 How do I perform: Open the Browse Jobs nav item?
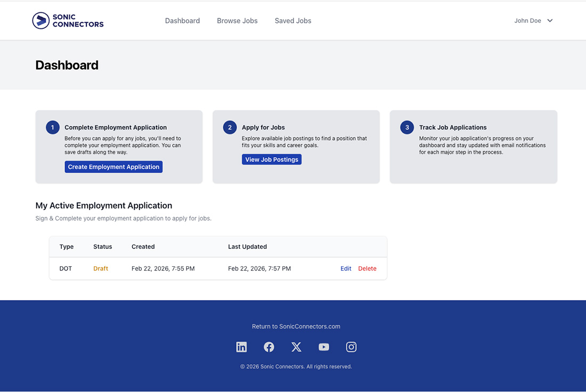(237, 21)
